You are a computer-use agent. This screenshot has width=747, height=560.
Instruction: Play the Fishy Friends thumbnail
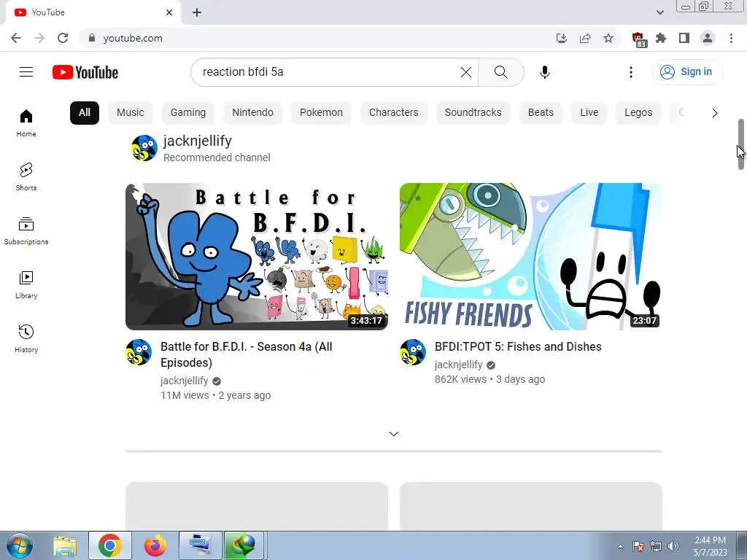531,256
